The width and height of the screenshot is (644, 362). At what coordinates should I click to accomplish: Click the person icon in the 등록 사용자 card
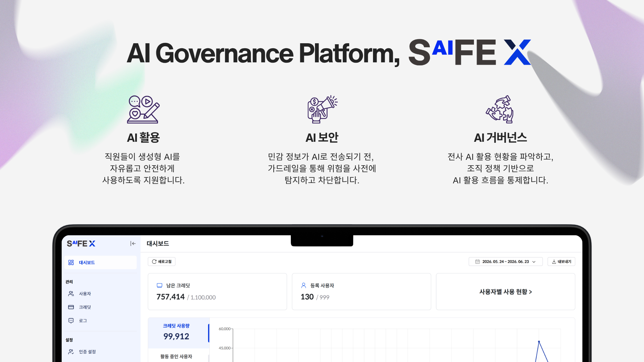[304, 286]
